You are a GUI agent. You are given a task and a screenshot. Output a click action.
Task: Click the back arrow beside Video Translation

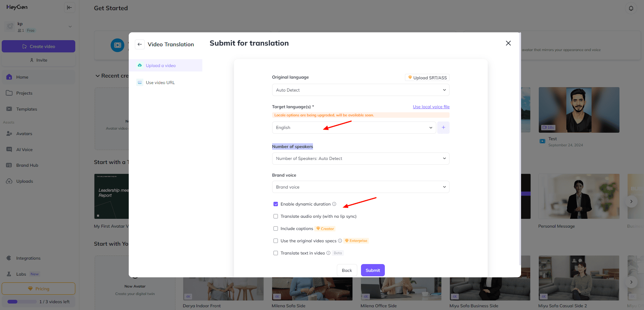pyautogui.click(x=140, y=45)
